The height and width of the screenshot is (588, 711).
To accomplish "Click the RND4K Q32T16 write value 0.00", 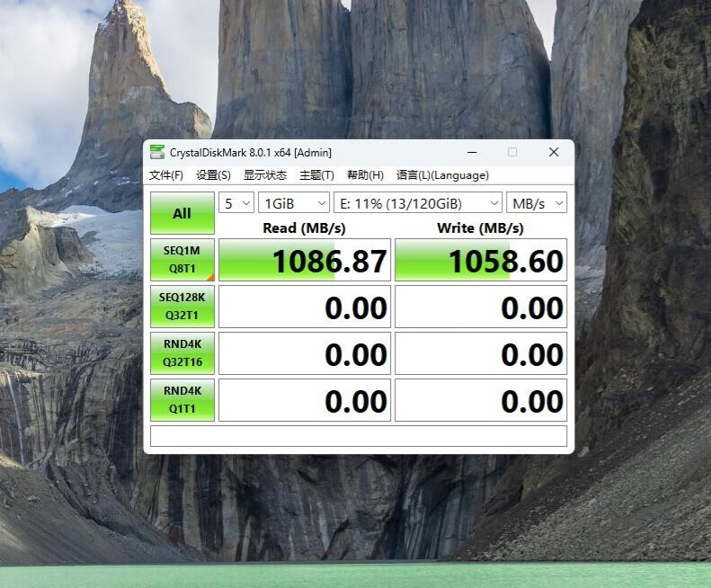I will (481, 353).
